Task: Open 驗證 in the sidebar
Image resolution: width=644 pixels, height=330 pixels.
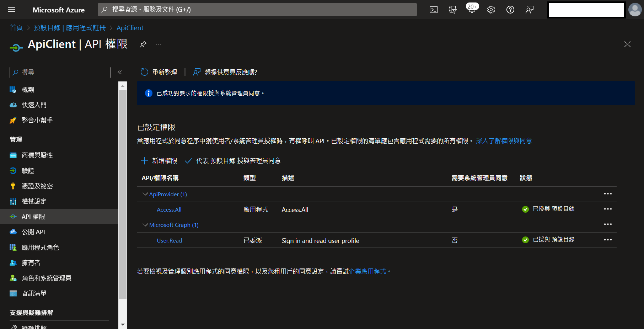Action: [28, 171]
